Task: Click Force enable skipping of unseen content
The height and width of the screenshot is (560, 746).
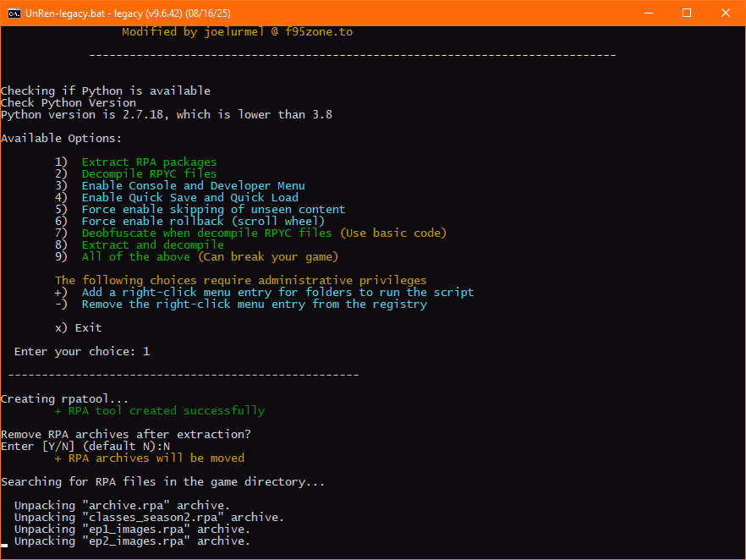Action: pyautogui.click(x=213, y=209)
